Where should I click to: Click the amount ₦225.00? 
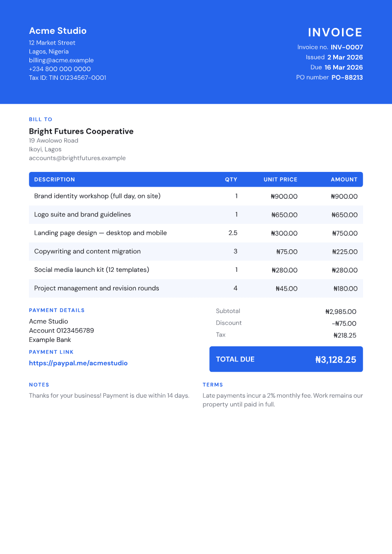[x=345, y=252]
